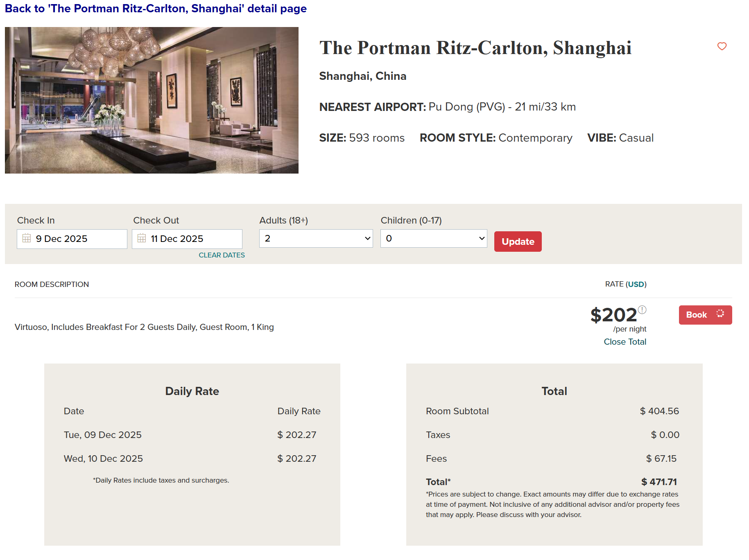
Task: Click the Portman Ritz-Carlton hotel title
Action: pos(475,48)
